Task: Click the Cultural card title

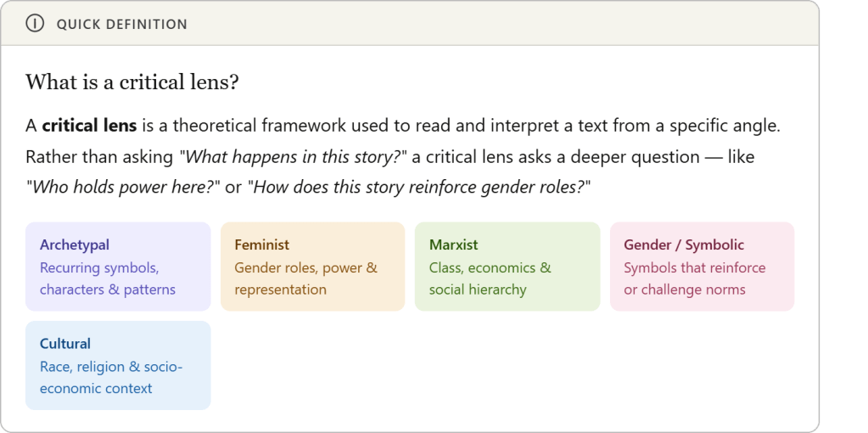Action: click(x=65, y=343)
